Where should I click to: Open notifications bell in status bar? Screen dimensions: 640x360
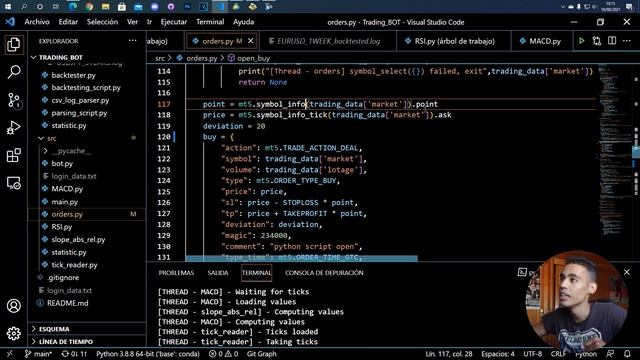click(x=627, y=354)
